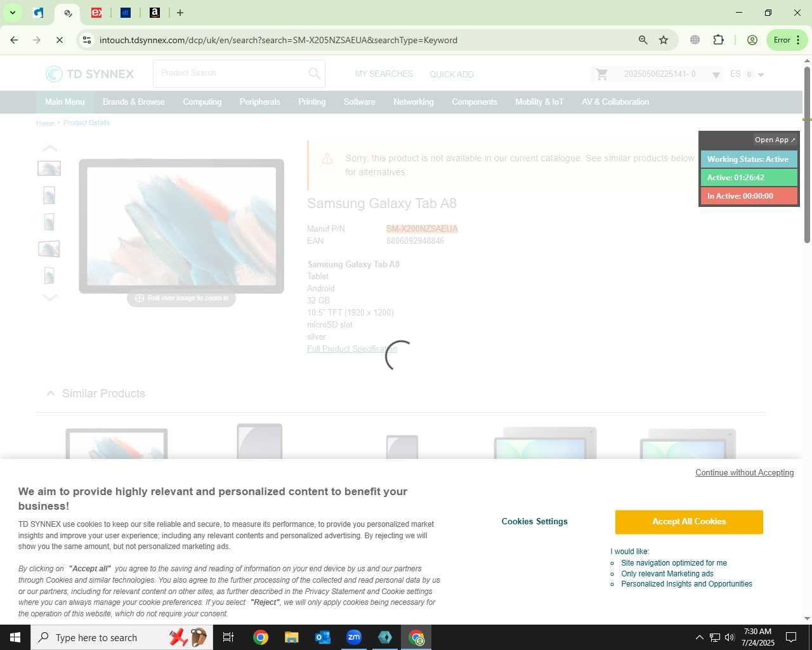
Task: Click MY SEARCHES link
Action: pos(384,74)
